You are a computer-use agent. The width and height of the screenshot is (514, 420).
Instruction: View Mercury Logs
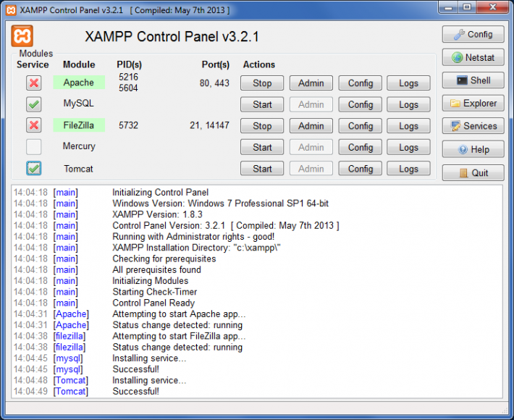click(x=408, y=147)
